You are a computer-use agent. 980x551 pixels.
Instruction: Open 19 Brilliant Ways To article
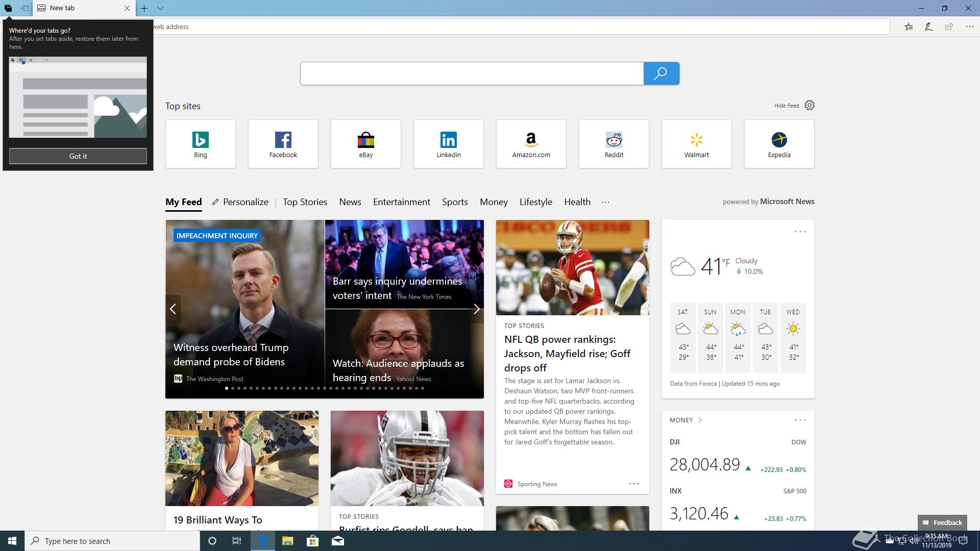pos(218,520)
